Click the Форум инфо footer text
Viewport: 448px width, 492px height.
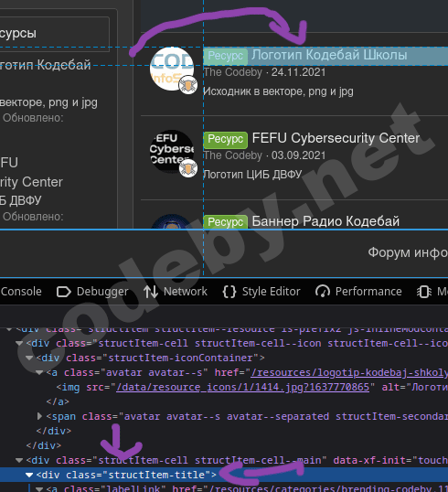[408, 252]
